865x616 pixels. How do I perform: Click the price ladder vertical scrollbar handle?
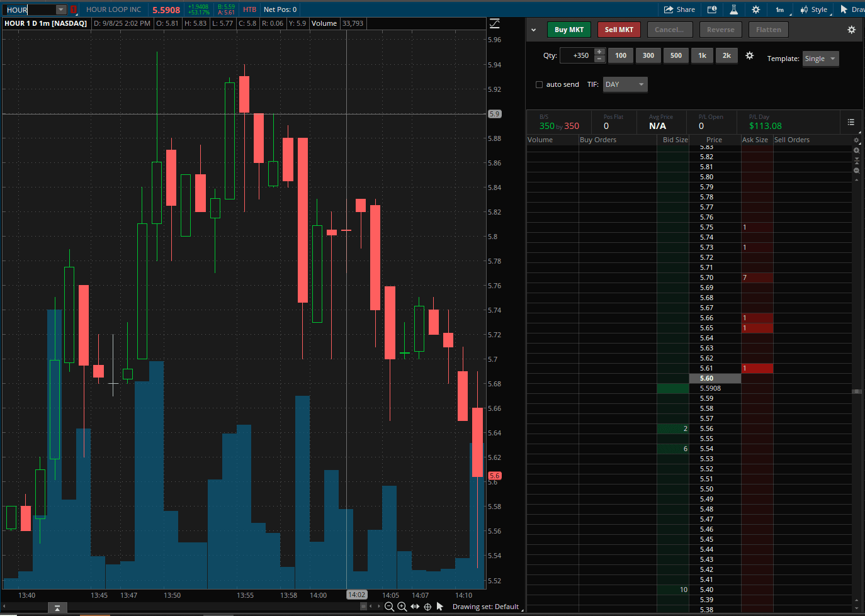[x=857, y=391]
